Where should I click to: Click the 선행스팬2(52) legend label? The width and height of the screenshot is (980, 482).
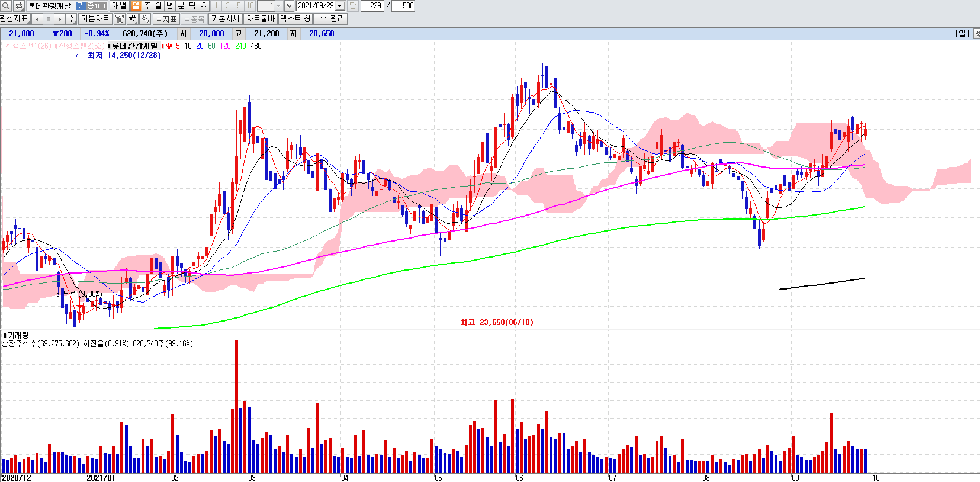click(81, 46)
